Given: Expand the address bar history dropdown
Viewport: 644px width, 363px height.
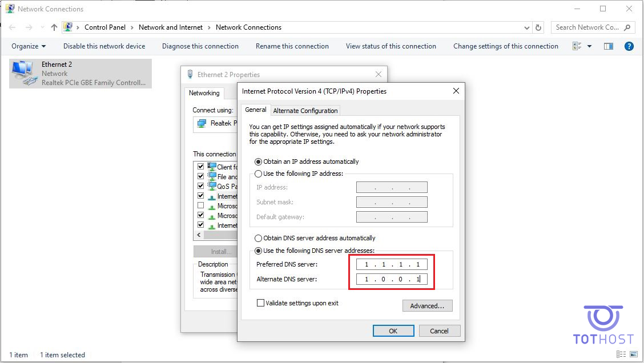Looking at the screenshot, I should coord(526,27).
